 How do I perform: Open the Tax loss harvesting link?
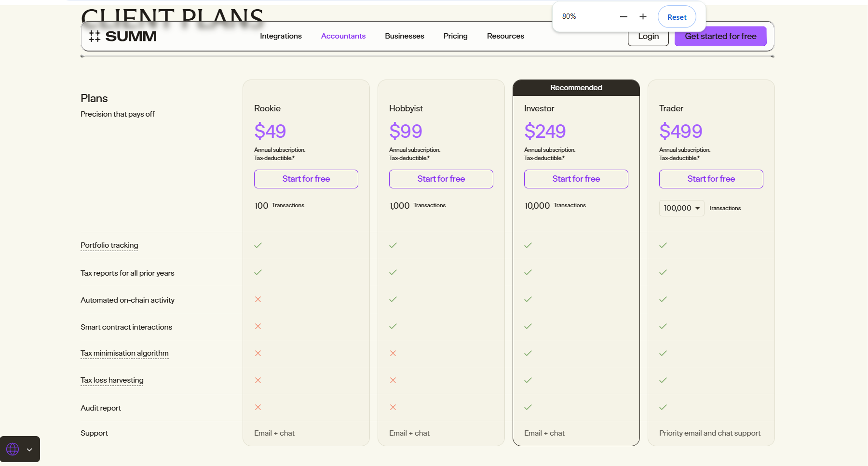(112, 380)
